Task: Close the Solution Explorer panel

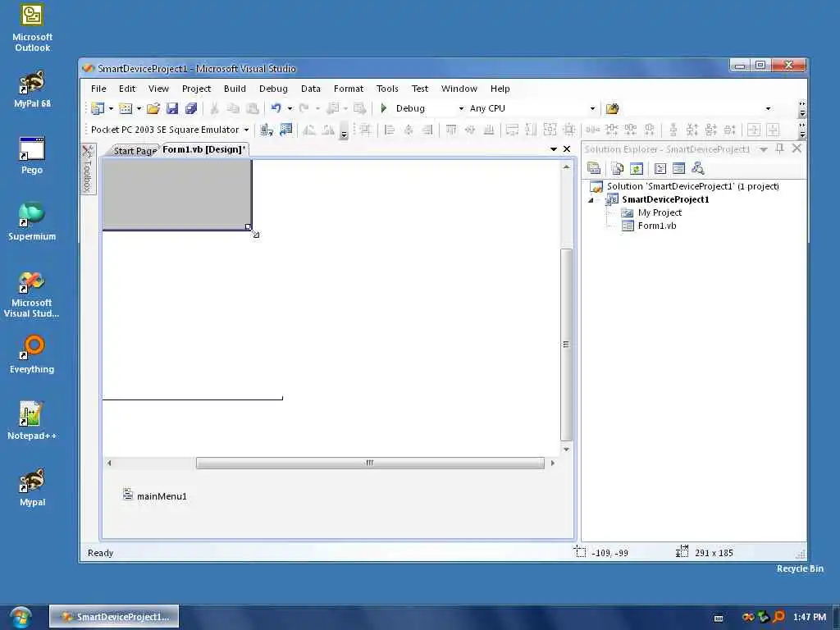Action: [x=797, y=148]
